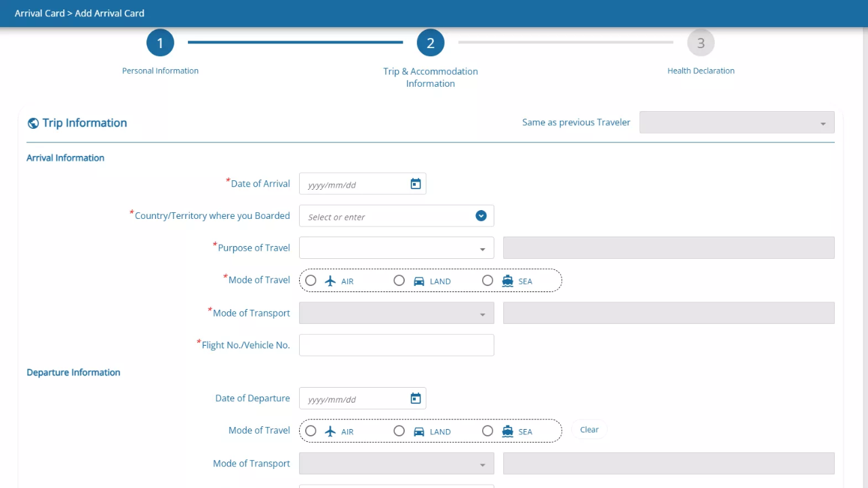Click arrival Mode of Transport other text box

669,313
